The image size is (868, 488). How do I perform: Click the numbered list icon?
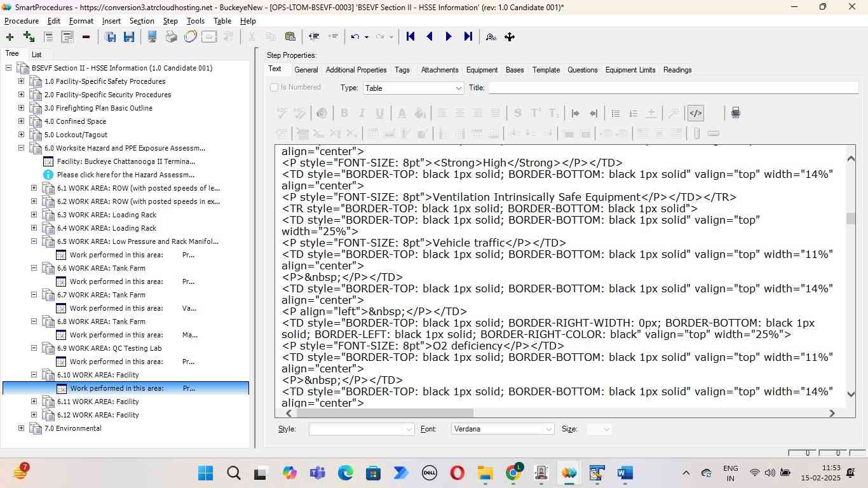tap(633, 113)
